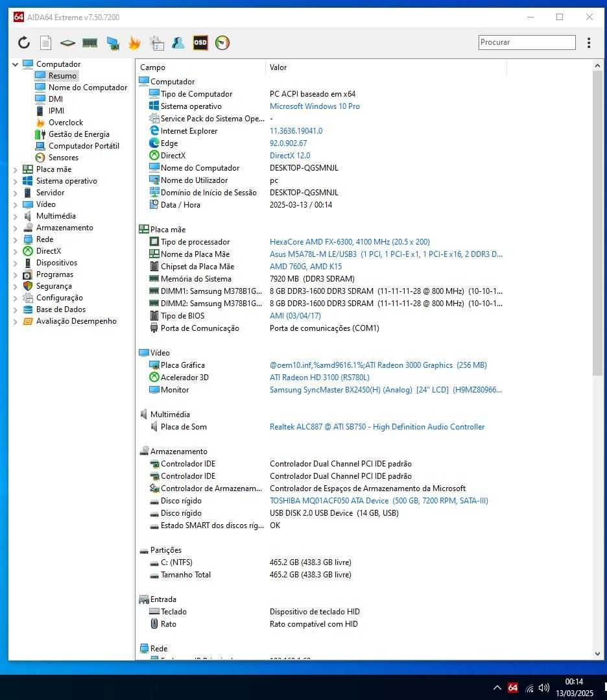Collapse the Computador tree node
Screen dimensions: 607x700
click(x=15, y=64)
